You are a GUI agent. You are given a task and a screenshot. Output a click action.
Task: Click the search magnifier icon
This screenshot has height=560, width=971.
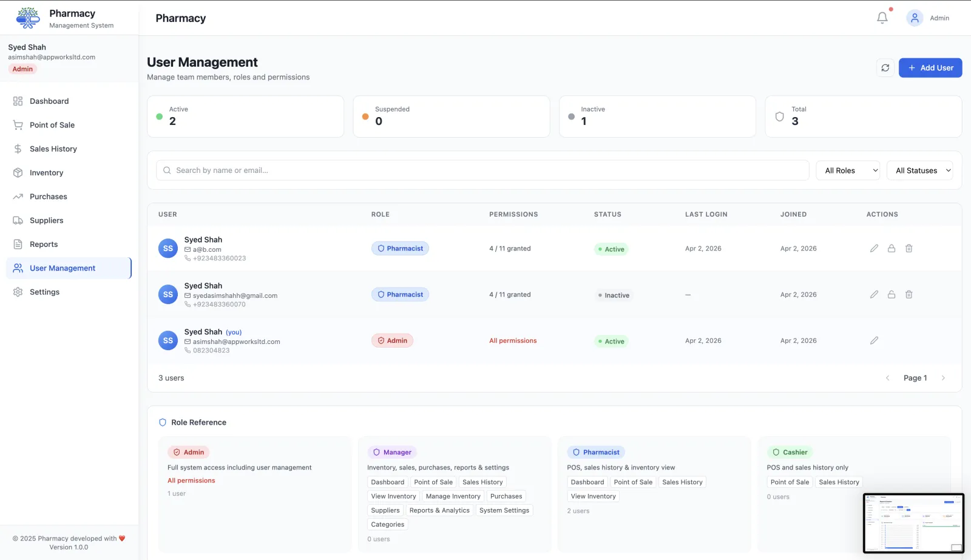coord(167,170)
